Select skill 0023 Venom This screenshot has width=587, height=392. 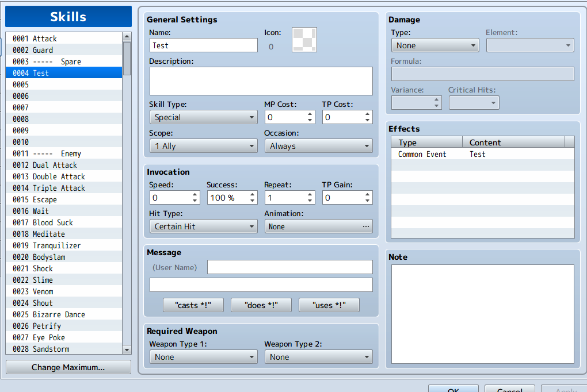click(x=64, y=291)
